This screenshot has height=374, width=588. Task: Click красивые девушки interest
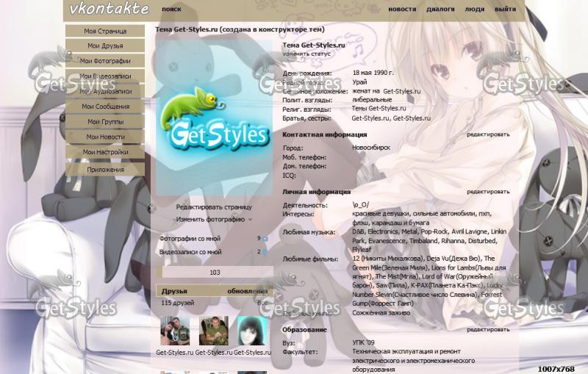pos(381,214)
